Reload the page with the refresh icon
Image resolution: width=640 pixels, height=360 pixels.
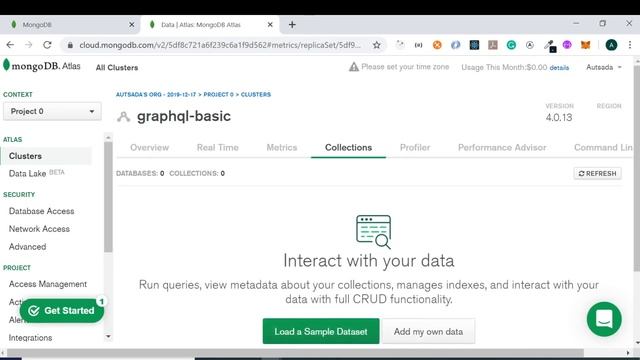[47, 45]
